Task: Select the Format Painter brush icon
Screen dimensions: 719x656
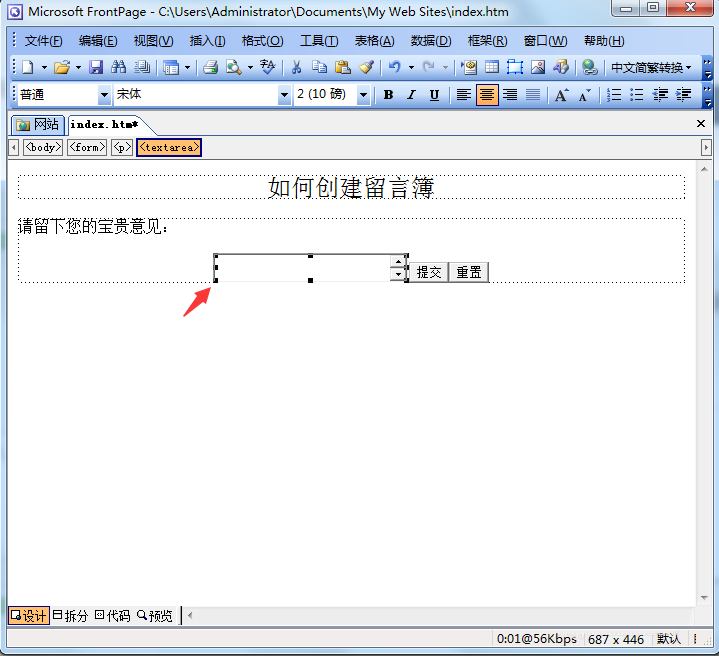Action: click(366, 67)
